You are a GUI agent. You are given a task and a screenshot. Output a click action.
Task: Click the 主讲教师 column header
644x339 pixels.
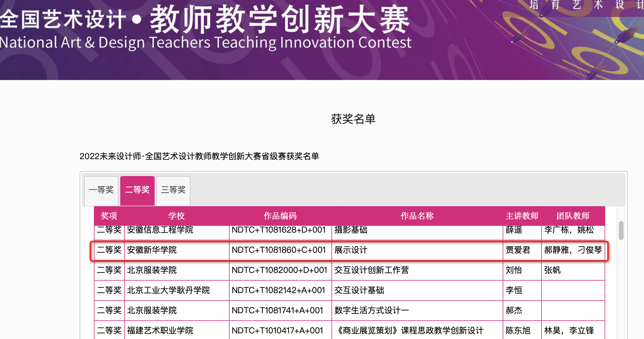coord(522,216)
